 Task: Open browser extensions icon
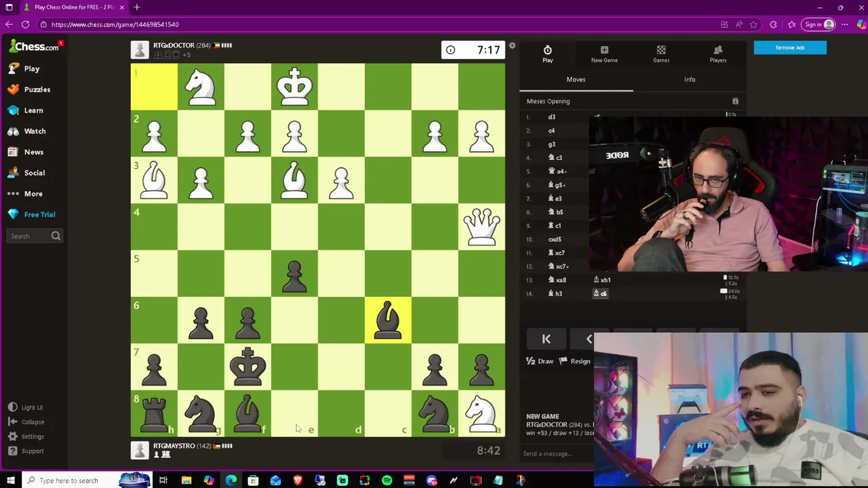click(x=773, y=24)
